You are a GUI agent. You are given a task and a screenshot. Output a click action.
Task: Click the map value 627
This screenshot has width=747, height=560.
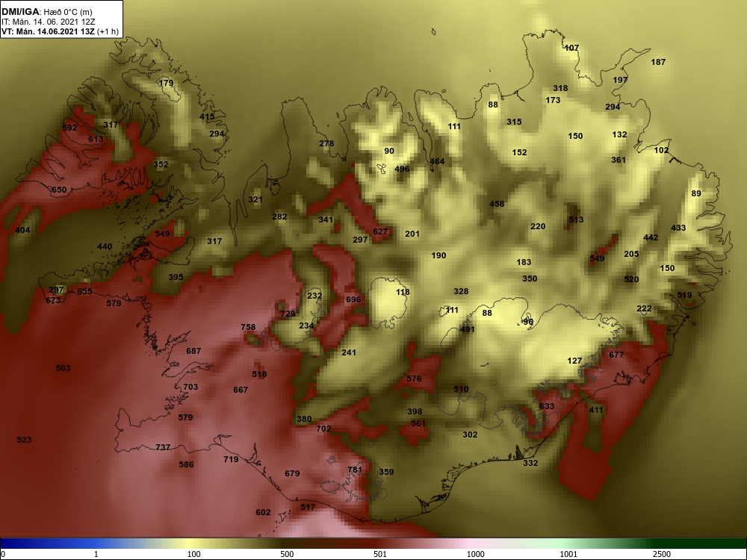(380, 231)
